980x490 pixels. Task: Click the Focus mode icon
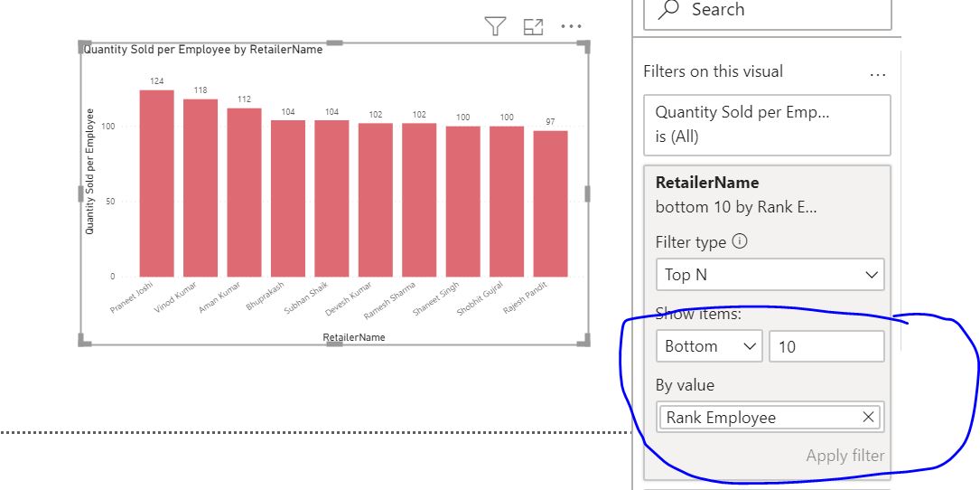point(533,26)
